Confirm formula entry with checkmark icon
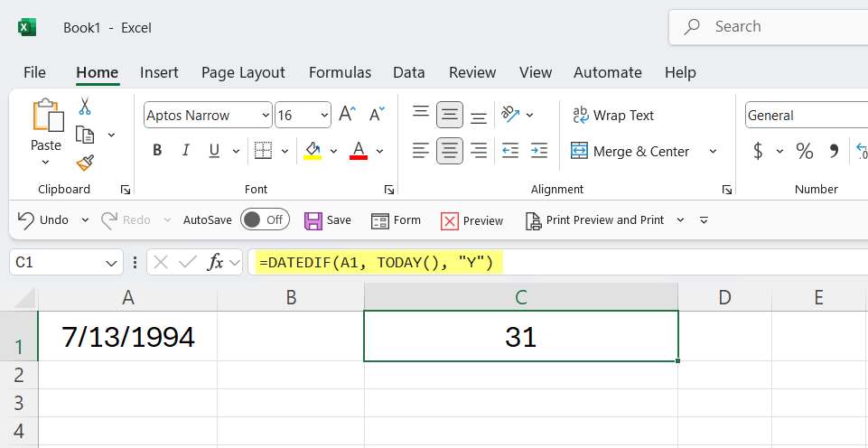868x448 pixels. click(188, 262)
